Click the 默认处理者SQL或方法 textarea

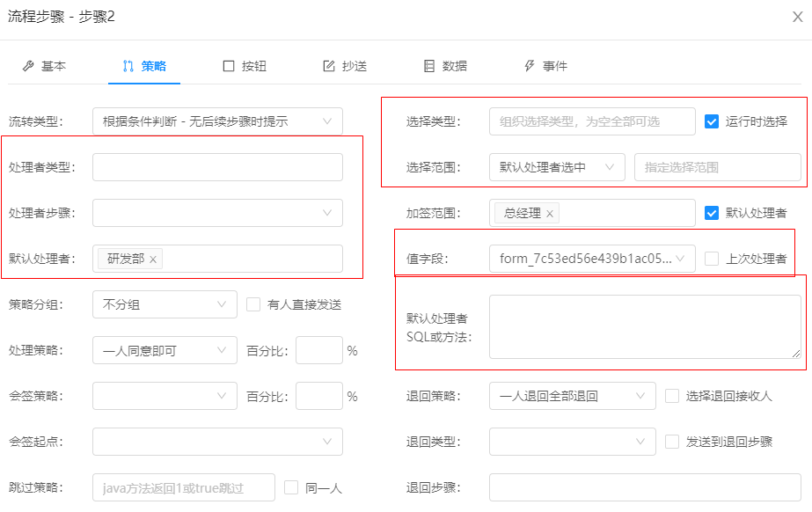point(645,327)
